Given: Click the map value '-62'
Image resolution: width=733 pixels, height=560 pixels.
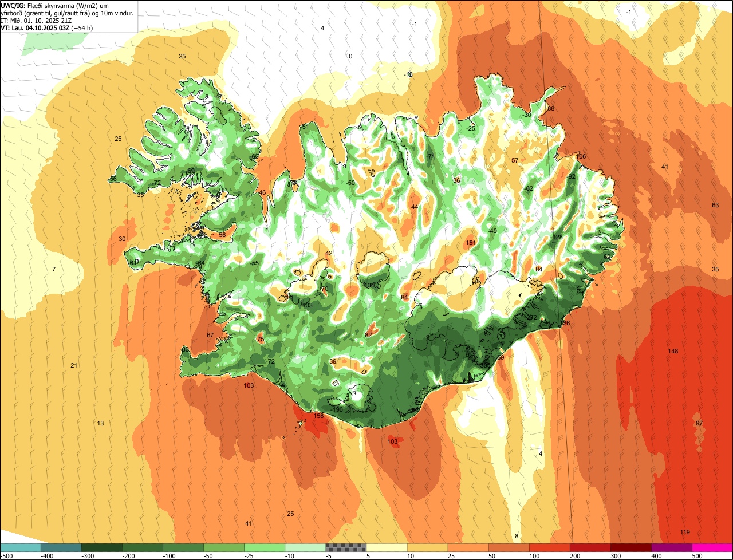Looking at the screenshot, I should (529, 188).
